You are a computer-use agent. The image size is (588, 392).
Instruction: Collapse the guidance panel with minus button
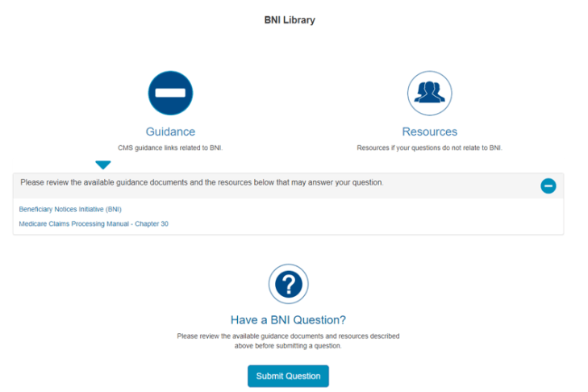point(548,186)
